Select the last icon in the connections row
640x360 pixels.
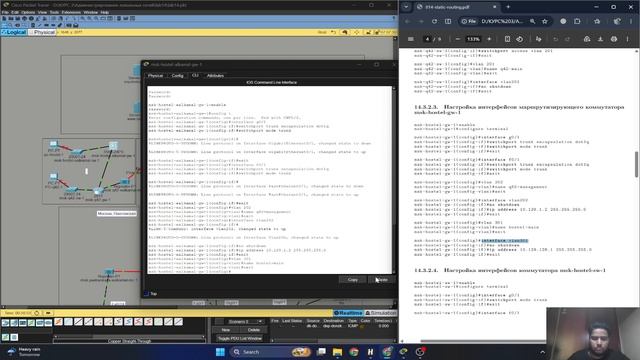click(x=178, y=322)
